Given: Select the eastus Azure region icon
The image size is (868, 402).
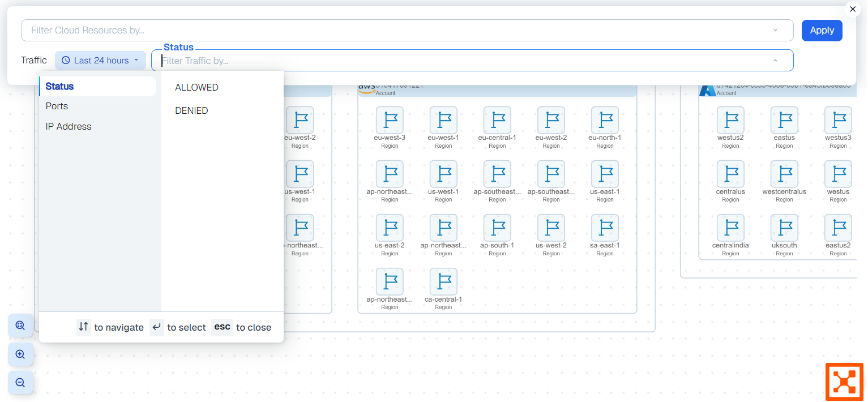Looking at the screenshot, I should (784, 120).
